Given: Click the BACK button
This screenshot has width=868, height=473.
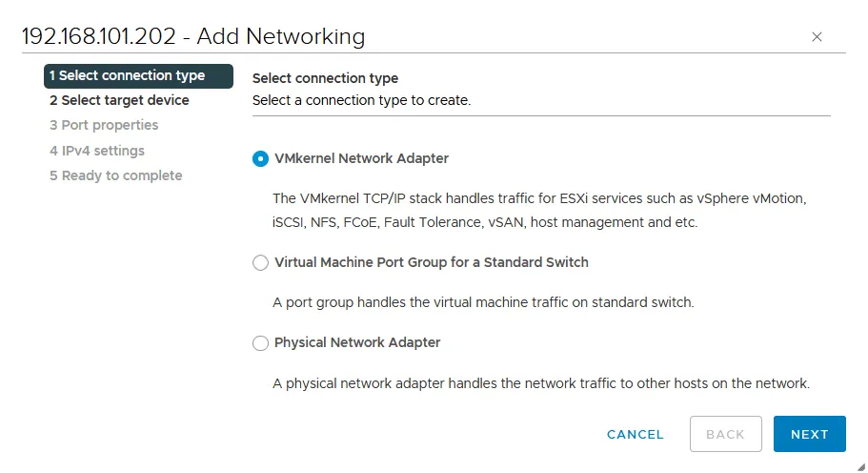Looking at the screenshot, I should tap(725, 434).
